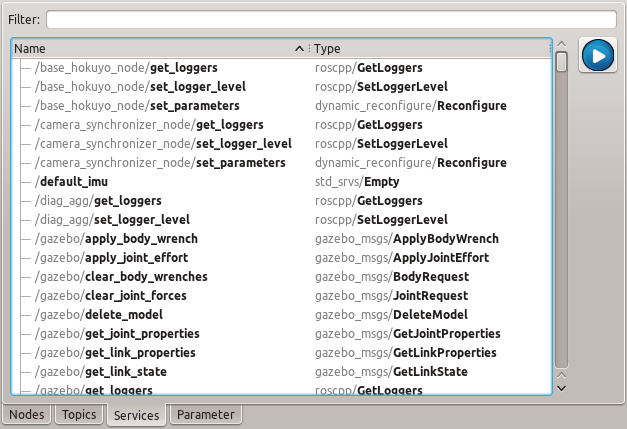Viewport: 627px width, 429px height.
Task: Click the vertical scrollbar handle
Action: tap(561, 62)
